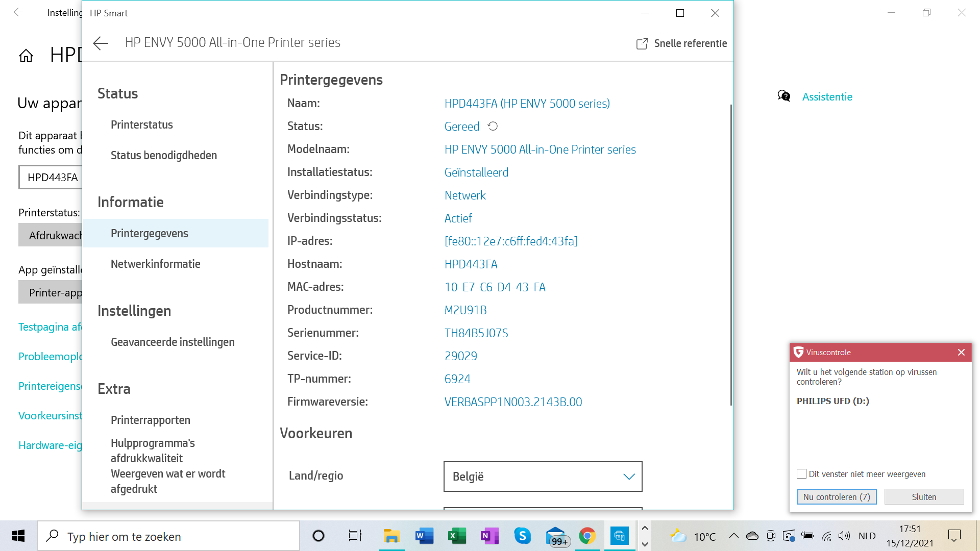Refresh the printer status icon next to Gereed
The height and width of the screenshot is (551, 980).
tap(493, 126)
